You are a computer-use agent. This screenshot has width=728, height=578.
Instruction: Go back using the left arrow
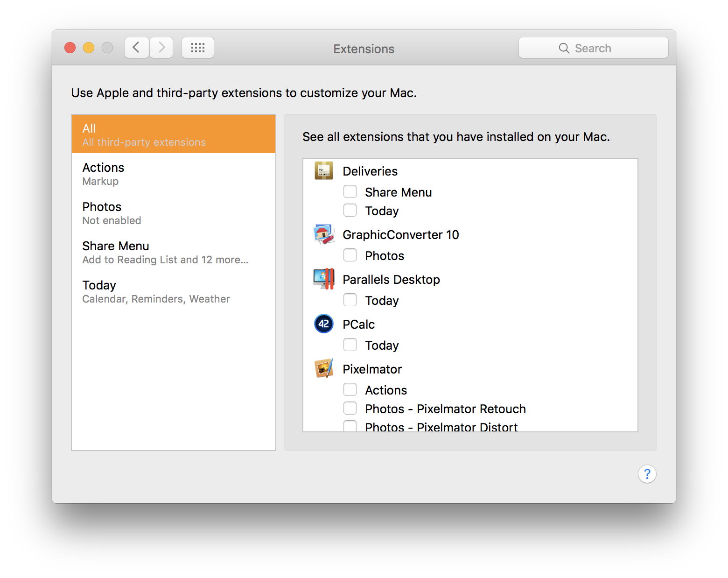tap(137, 48)
